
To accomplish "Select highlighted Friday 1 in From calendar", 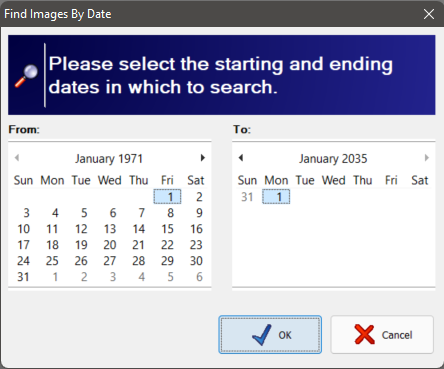I will pos(167,197).
